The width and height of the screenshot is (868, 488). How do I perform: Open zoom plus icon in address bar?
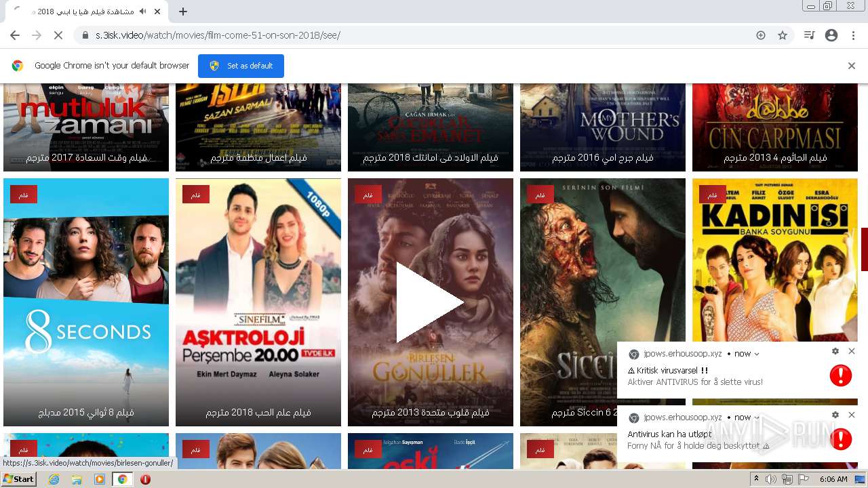click(761, 35)
